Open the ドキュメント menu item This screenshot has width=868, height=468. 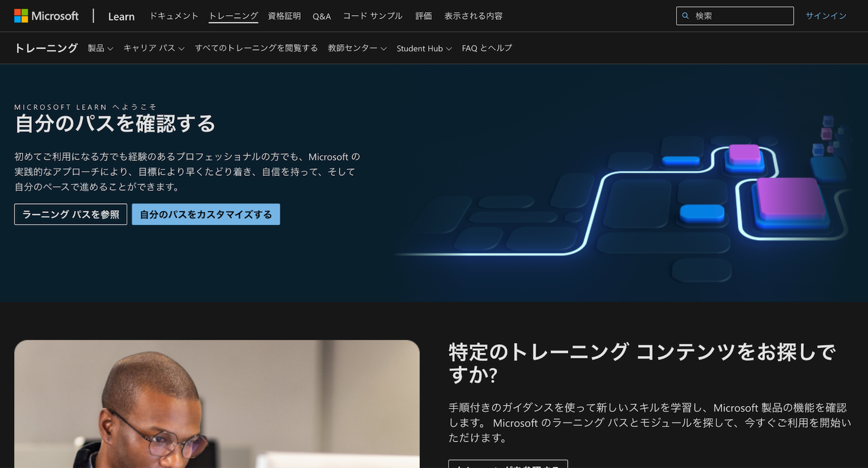pos(174,16)
